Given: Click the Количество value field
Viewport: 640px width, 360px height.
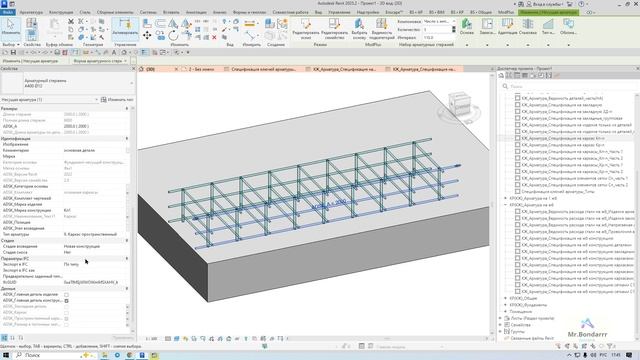Looking at the screenshot, I should (436, 29).
